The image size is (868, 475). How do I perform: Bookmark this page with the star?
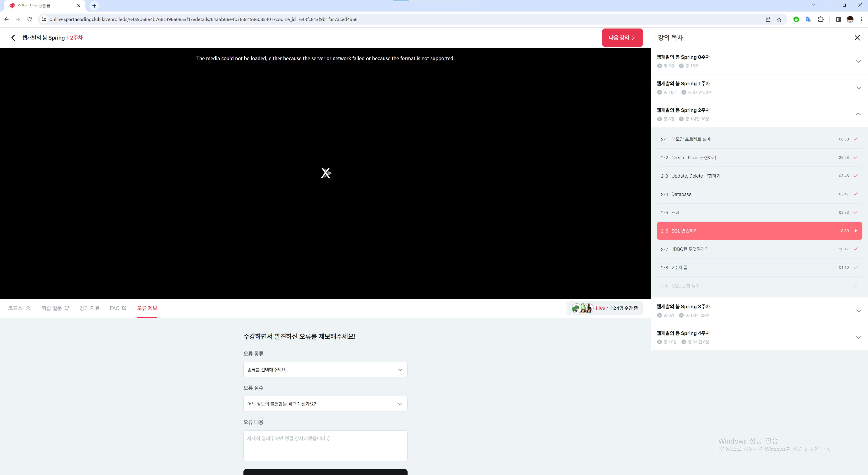pyautogui.click(x=779, y=19)
